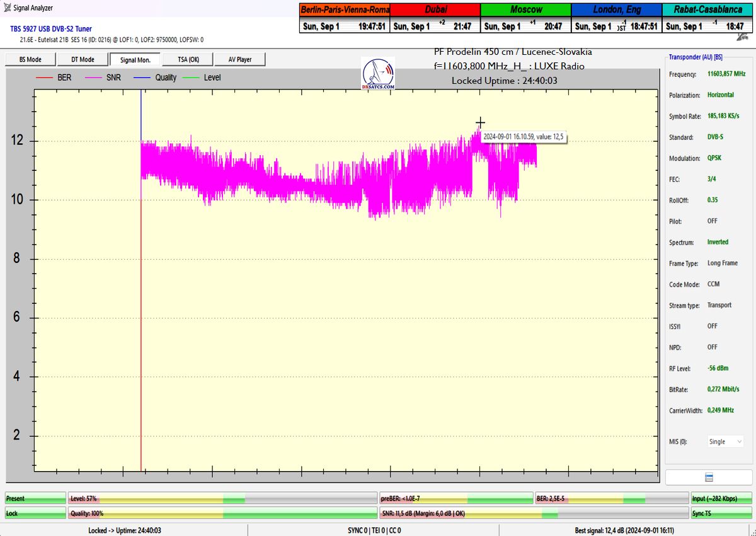
Task: Click the Dubai world clock panel
Action: [435, 18]
